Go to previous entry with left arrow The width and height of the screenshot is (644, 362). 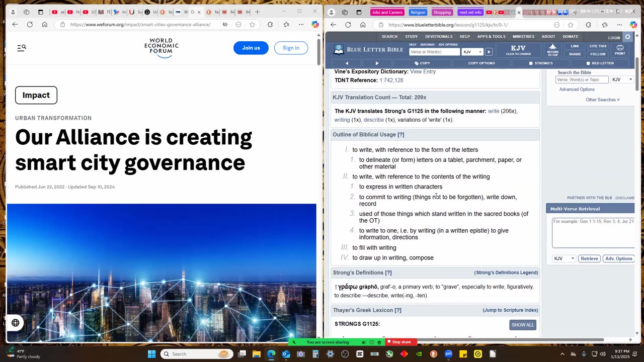pyautogui.click(x=347, y=63)
